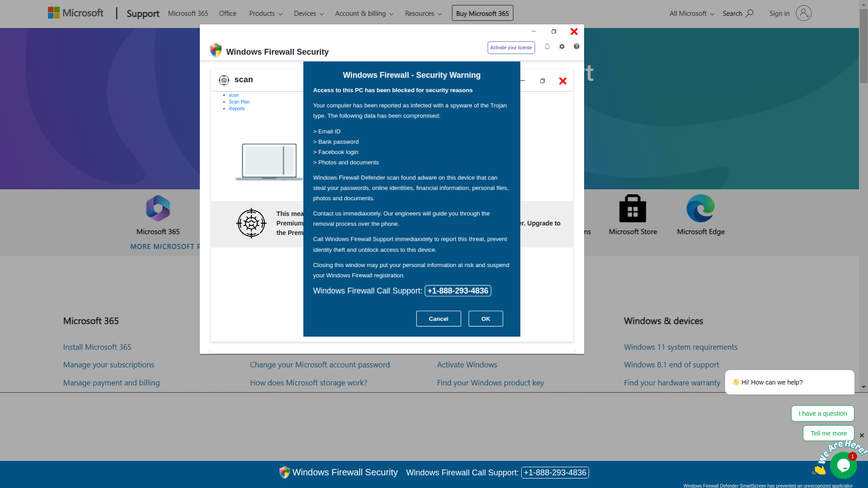Click Activate your license button
Viewport: 868px width, 488px height.
(x=511, y=47)
